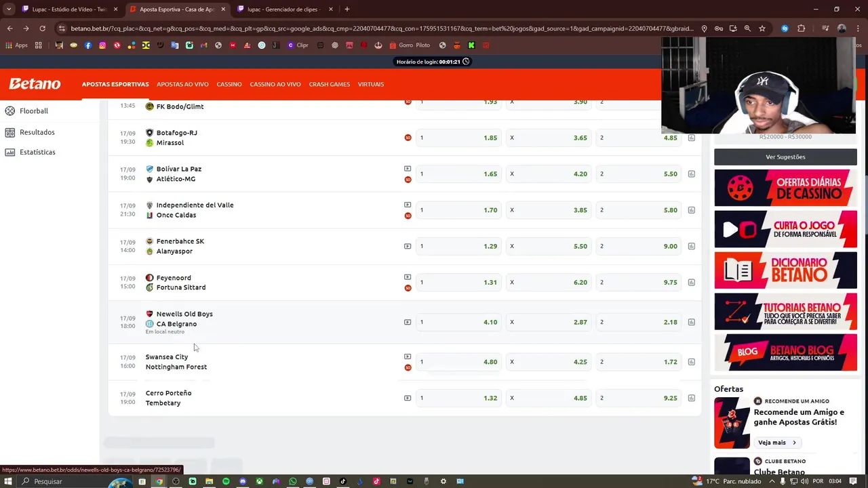The image size is (868, 488).
Task: Open Curta o Jogo responsável banner
Action: tap(785, 229)
